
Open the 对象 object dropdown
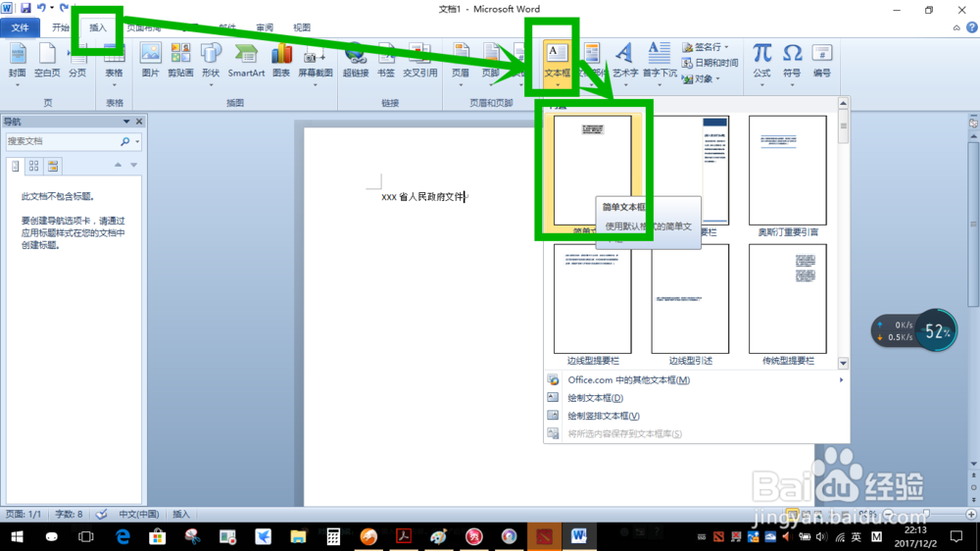tap(702, 78)
